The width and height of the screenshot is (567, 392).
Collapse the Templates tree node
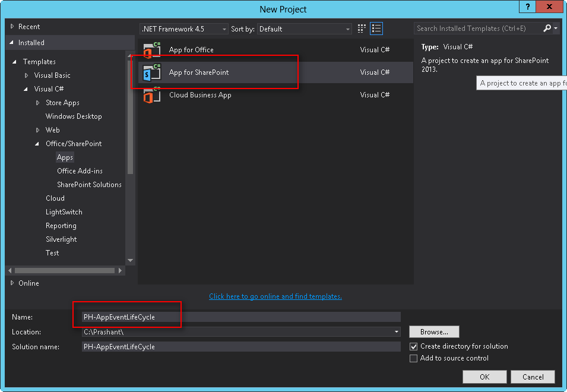14,62
